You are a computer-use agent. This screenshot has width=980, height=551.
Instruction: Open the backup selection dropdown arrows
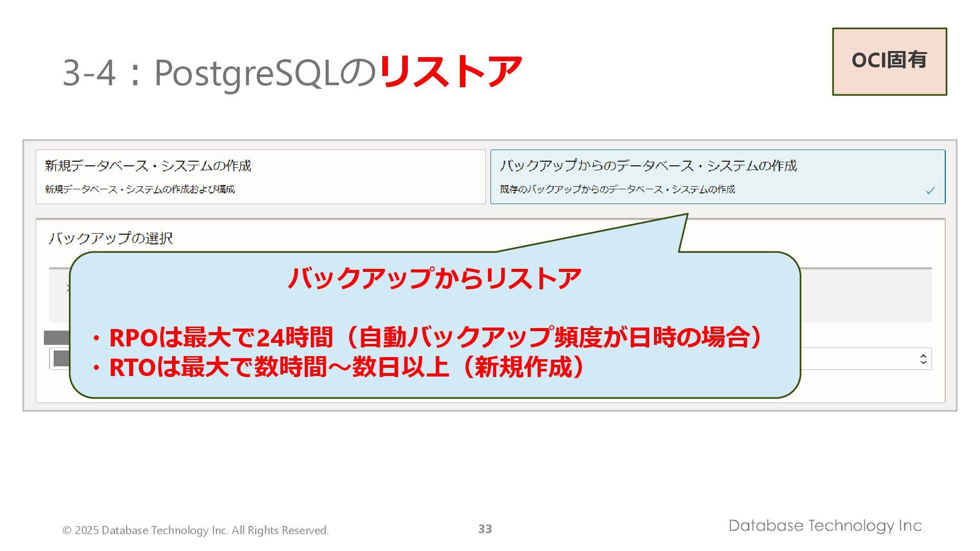(923, 359)
